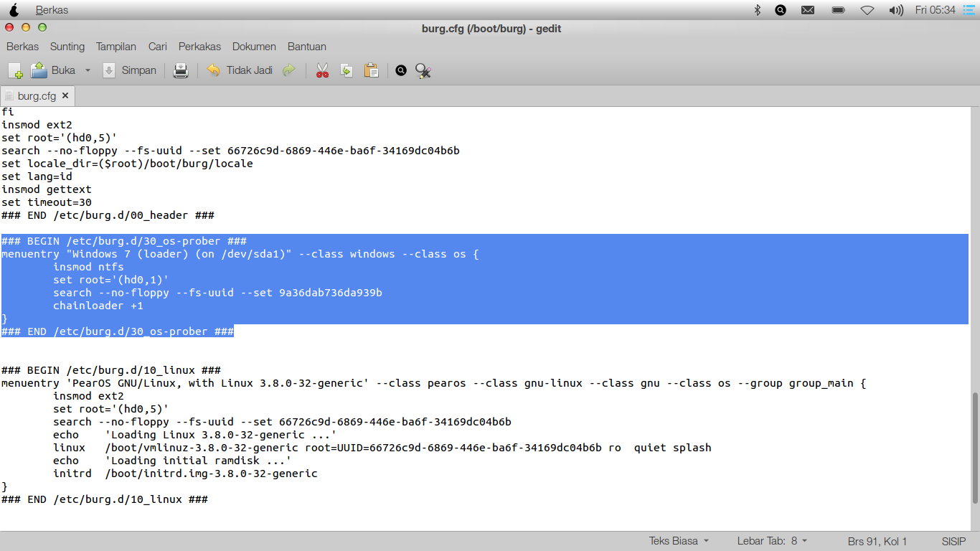This screenshot has height=551, width=980.
Task: Click the '### END /etc/burg.d/10_linux ###' line
Action: 105,499
